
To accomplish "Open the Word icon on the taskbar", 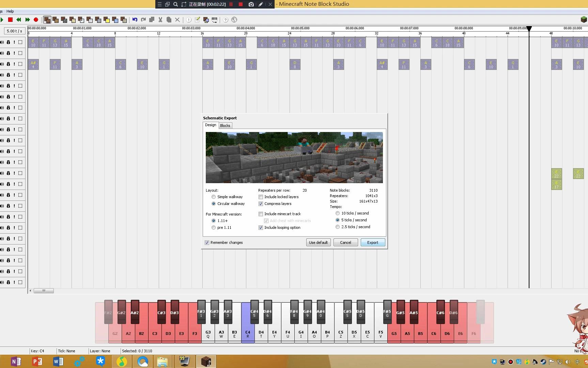I will [x=58, y=362].
